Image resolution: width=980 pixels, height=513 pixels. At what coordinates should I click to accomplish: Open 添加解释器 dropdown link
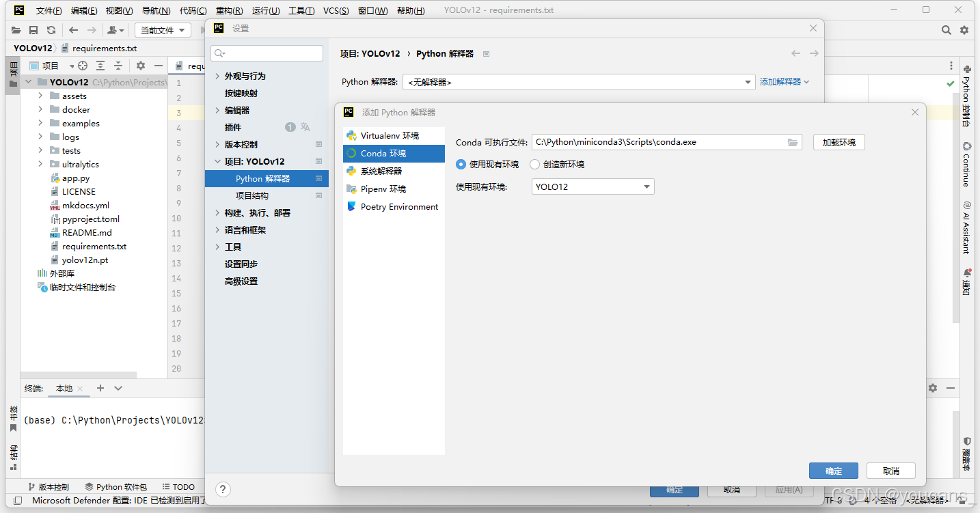click(785, 81)
